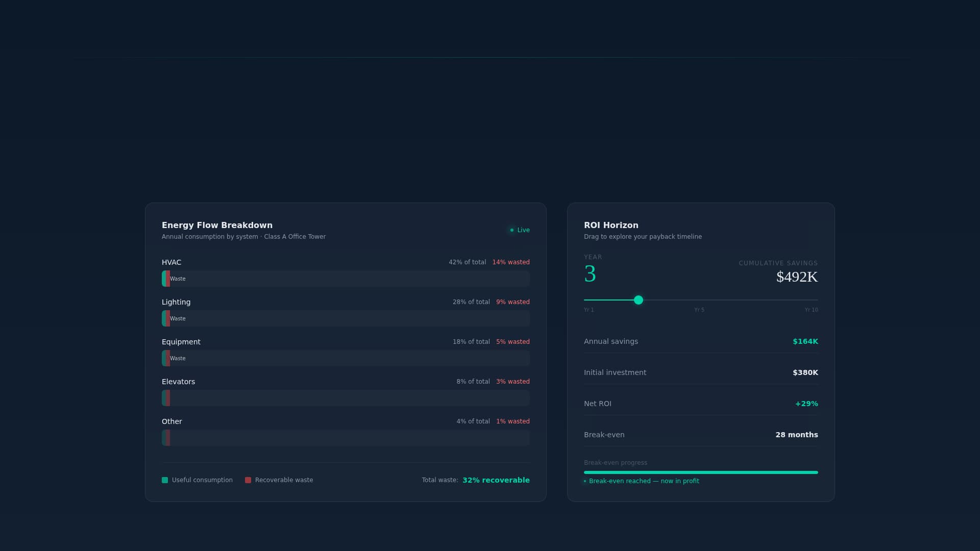Click the Live status indicator dot

coord(512,230)
